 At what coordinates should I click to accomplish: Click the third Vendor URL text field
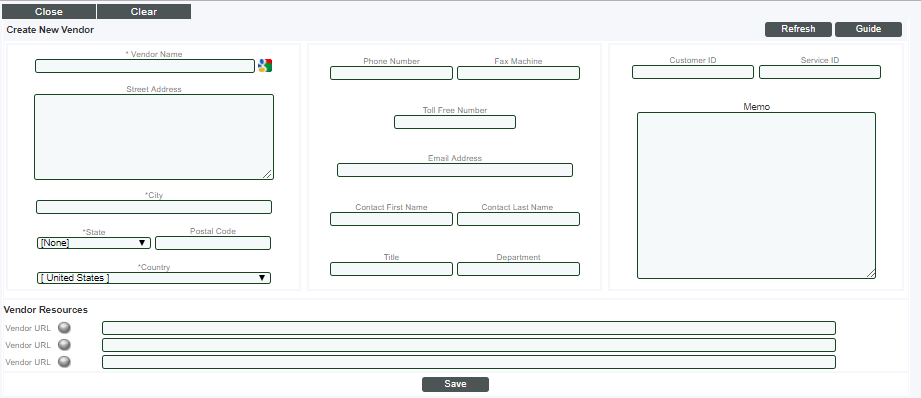tap(469, 362)
